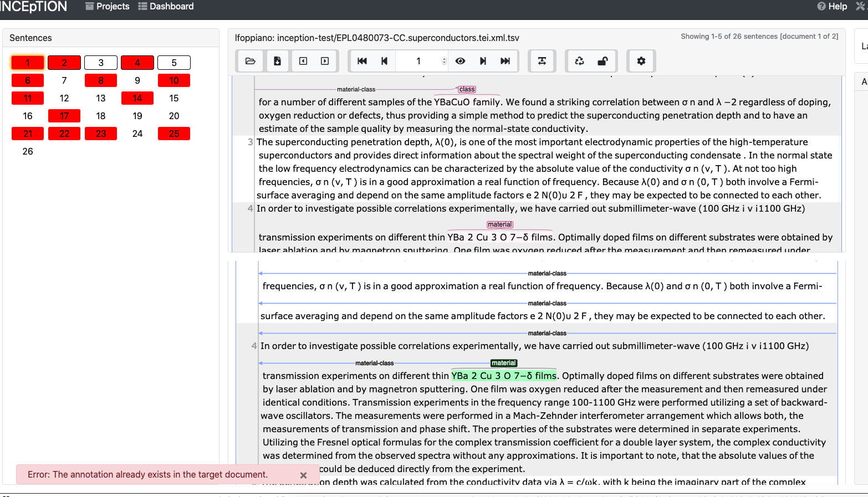Select sentence 24 in Sentences panel
The height and width of the screenshot is (497, 868).
[x=137, y=134]
